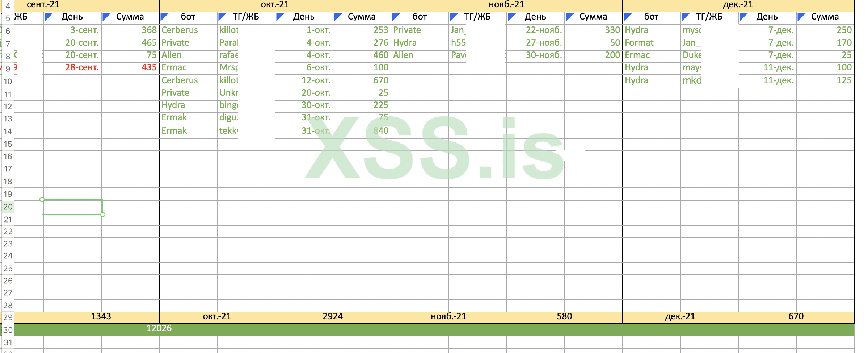868x353 pixels.
Task: Click the окт.-21 total cell 2924
Action: pos(333,316)
